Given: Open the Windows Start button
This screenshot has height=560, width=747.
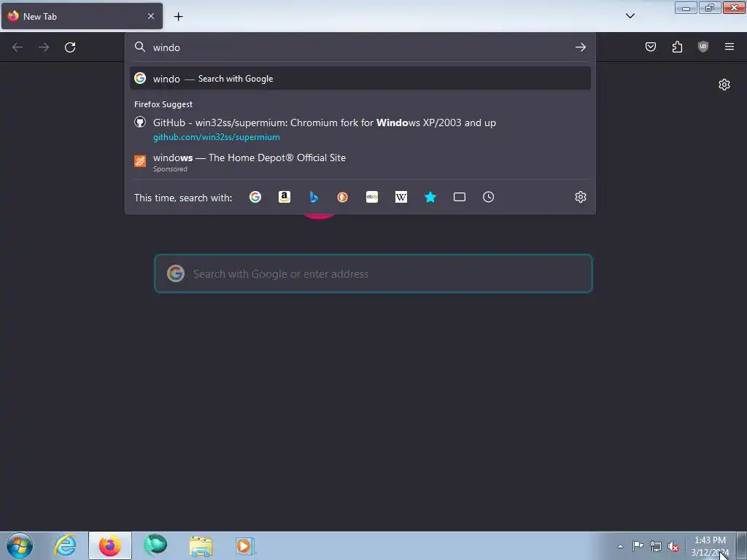Looking at the screenshot, I should tap(20, 545).
